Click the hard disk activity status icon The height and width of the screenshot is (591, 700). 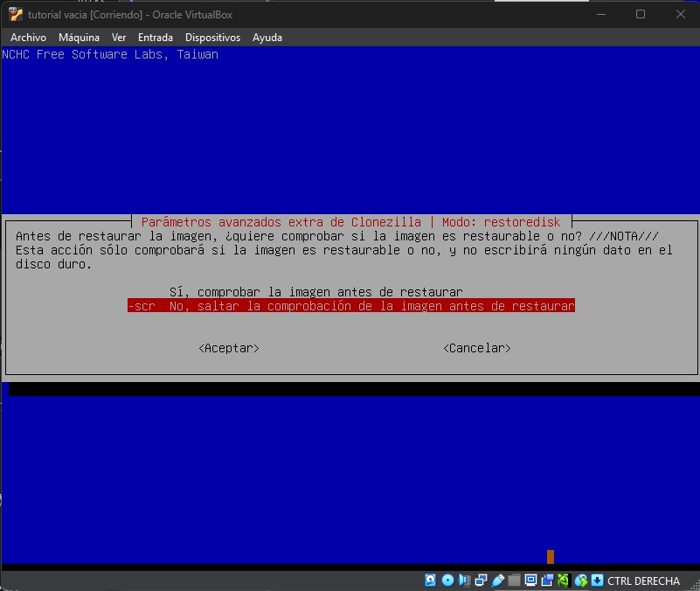pyautogui.click(x=430, y=581)
